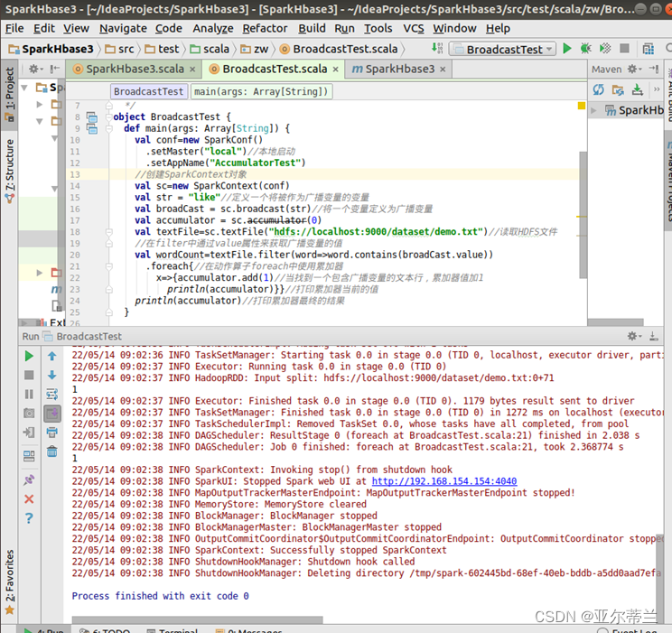Move down the stack trace arrow
672x633 pixels.
(52, 376)
